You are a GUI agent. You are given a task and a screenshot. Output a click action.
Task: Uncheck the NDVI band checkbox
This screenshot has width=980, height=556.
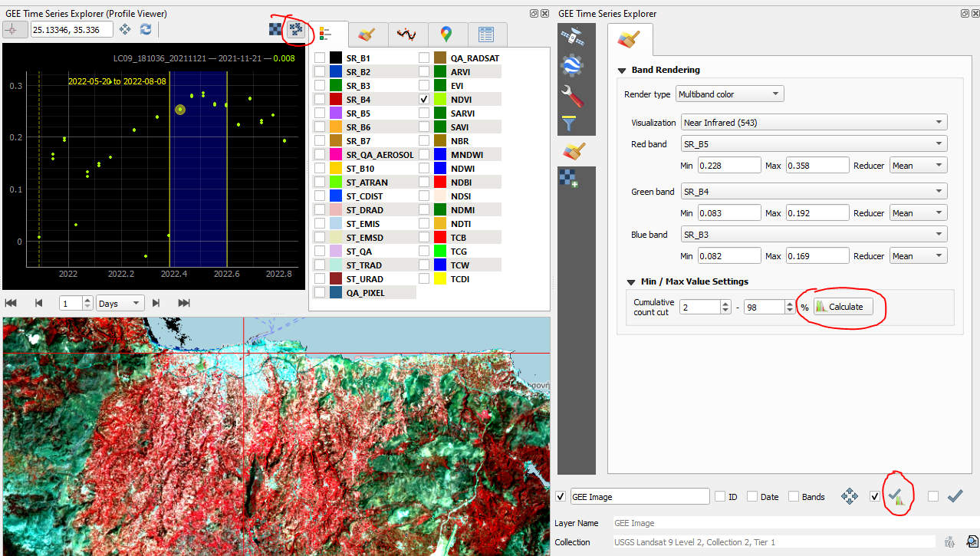(424, 99)
